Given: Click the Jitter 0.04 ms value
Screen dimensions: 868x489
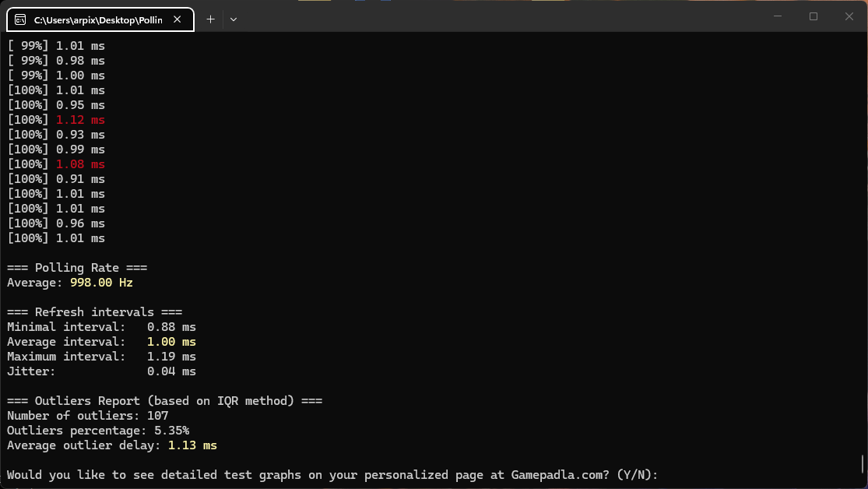Looking at the screenshot, I should pyautogui.click(x=171, y=371).
